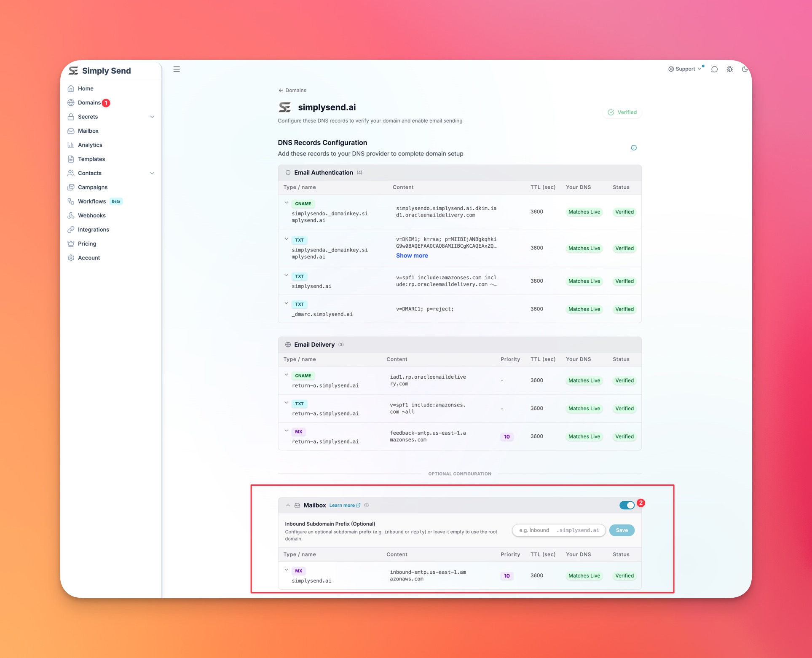
Task: Open the Templates page
Action: (91, 159)
